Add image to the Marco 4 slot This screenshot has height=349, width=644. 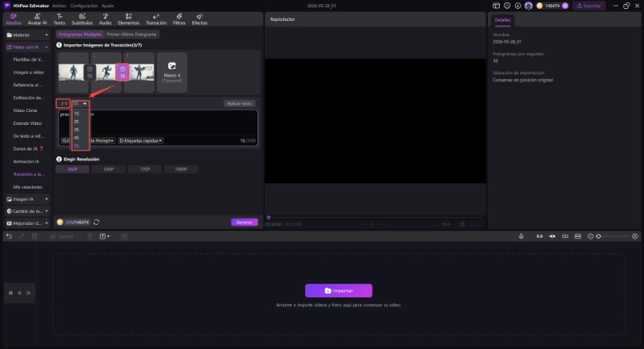tap(172, 73)
